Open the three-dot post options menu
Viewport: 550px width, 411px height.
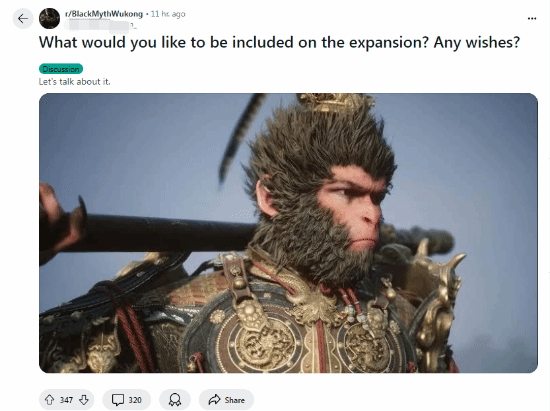coord(532,19)
